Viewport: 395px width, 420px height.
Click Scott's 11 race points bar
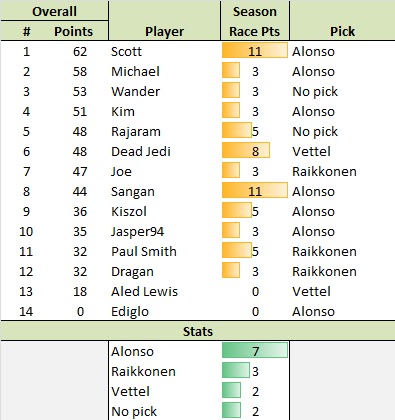255,50
